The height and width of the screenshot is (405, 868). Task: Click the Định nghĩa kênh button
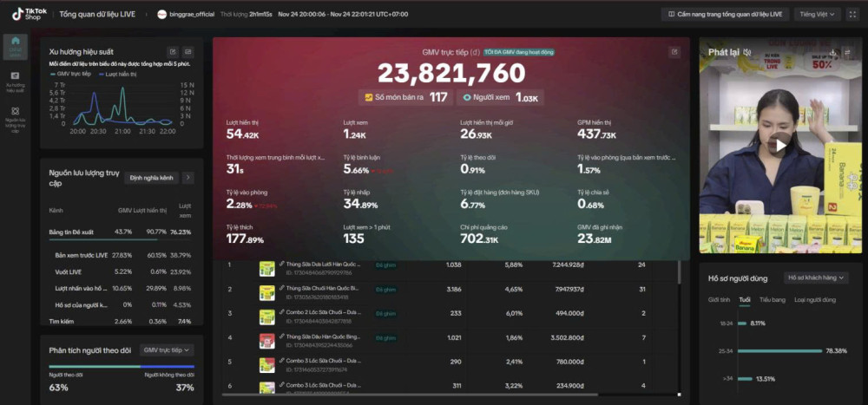[x=151, y=178]
